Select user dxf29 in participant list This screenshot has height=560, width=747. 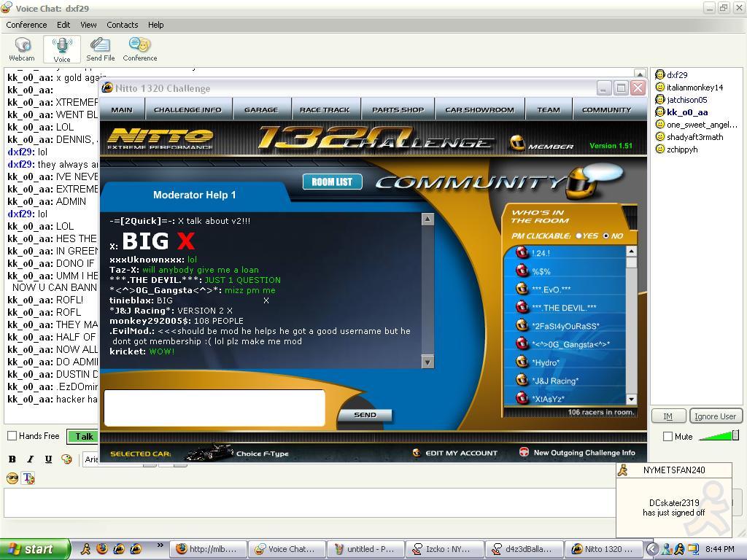(x=676, y=75)
